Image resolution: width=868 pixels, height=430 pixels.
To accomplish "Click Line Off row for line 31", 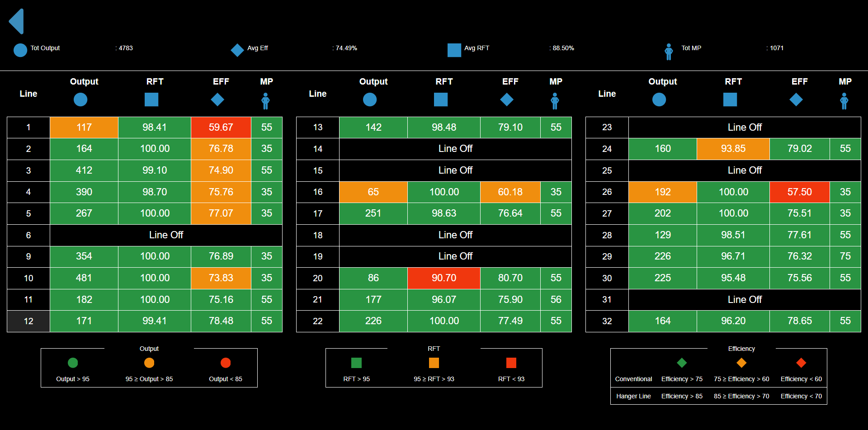I will point(745,300).
